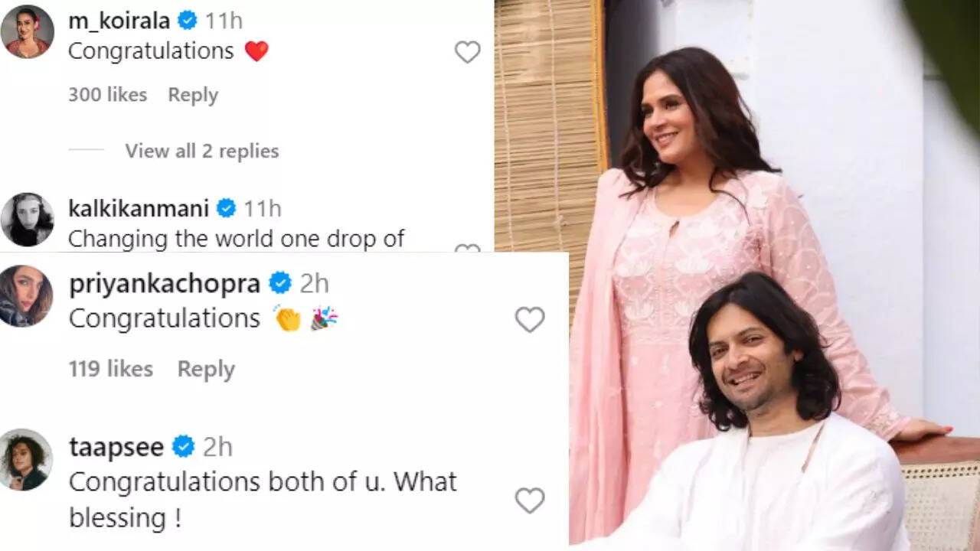
Task: Click the verified badge next to priyankachopra
Action: coord(281,284)
